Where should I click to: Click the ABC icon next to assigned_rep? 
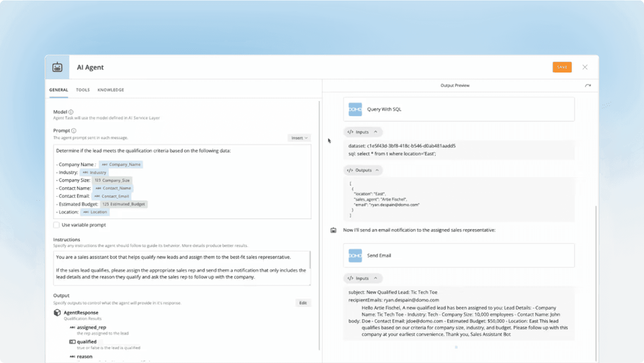point(72,328)
